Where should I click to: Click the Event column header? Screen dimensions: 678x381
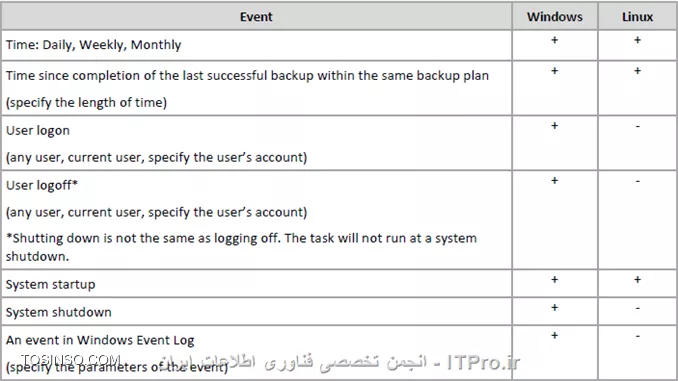tap(256, 17)
